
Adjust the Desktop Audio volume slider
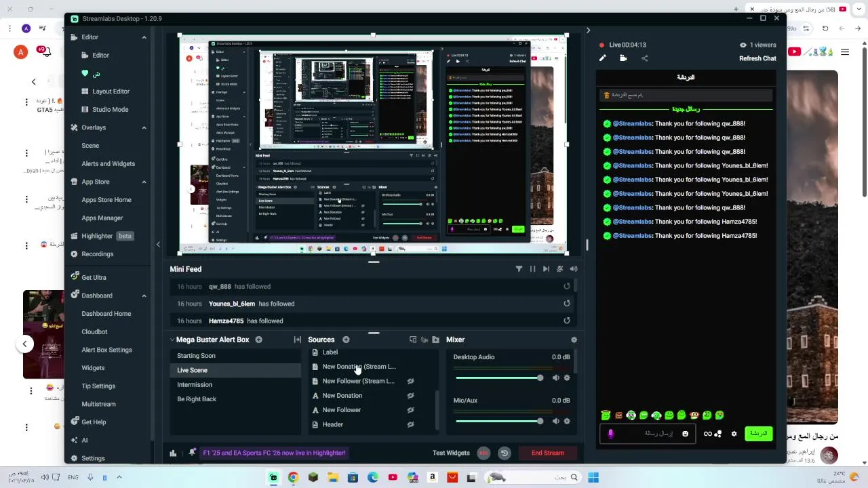click(499, 378)
